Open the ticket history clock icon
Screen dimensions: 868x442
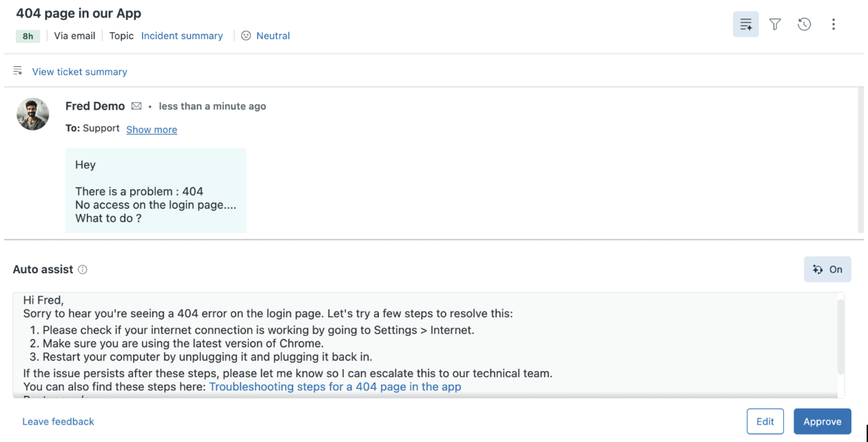[804, 24]
